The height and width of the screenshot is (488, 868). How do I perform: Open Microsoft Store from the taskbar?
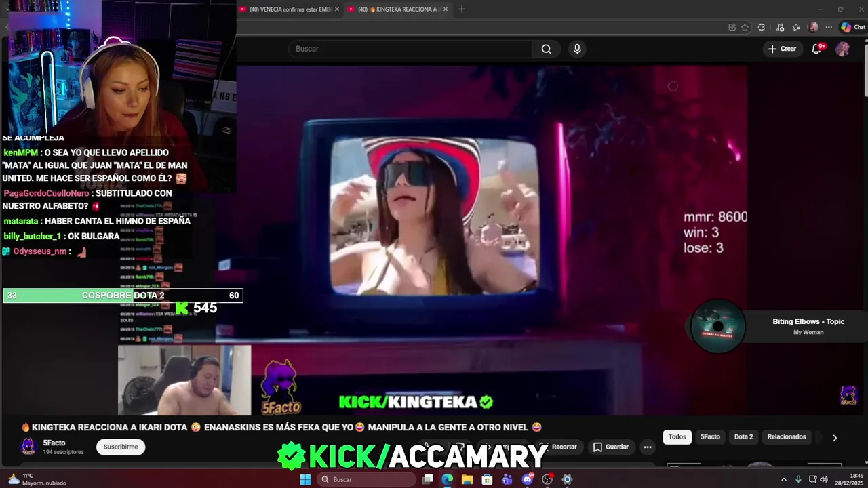coord(487,479)
